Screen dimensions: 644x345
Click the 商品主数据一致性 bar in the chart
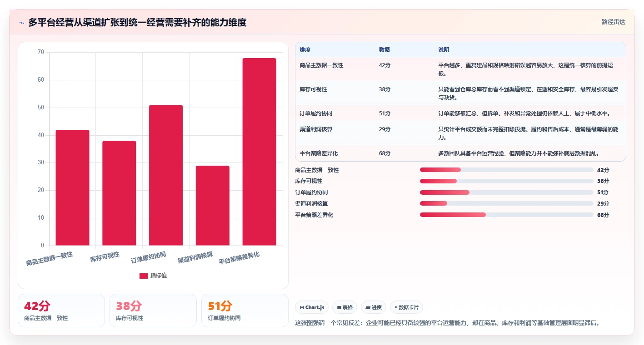(x=72, y=187)
